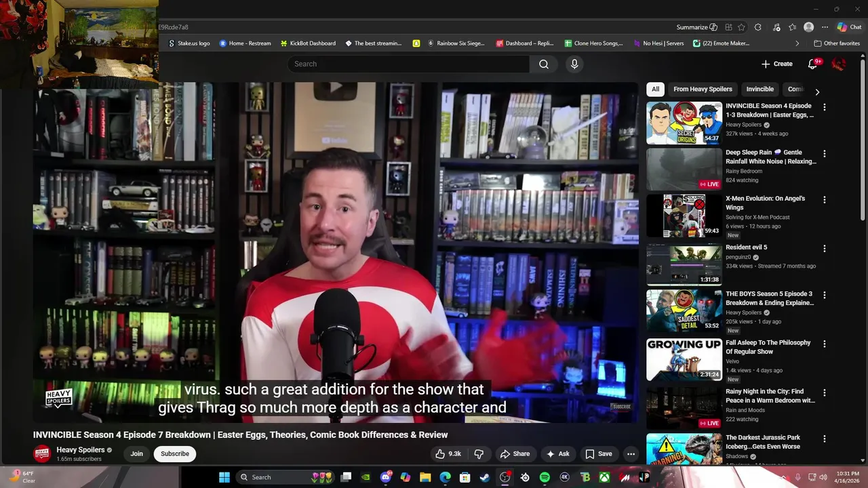Show more filter chips arrow

817,91
